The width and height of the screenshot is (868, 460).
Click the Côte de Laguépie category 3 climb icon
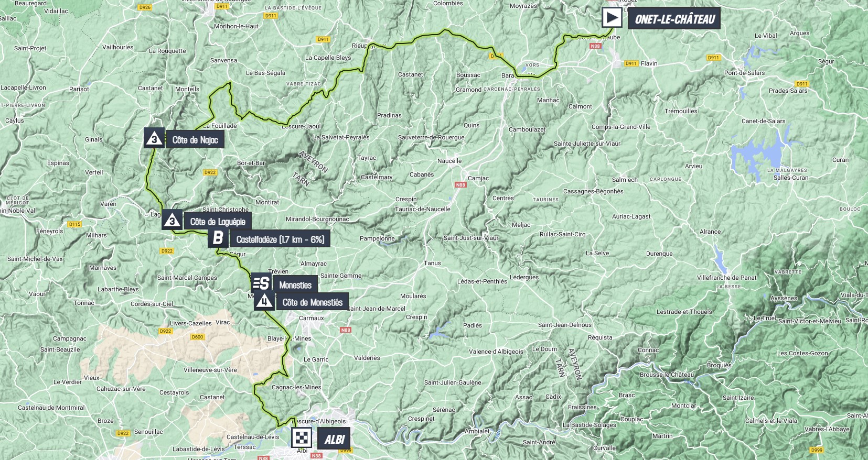coord(172,220)
